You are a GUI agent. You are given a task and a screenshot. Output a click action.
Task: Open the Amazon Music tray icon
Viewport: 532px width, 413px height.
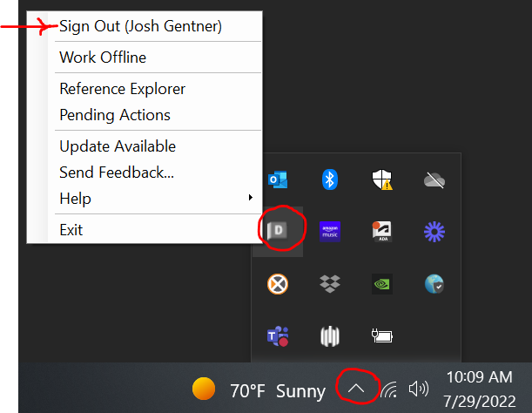pyautogui.click(x=330, y=232)
